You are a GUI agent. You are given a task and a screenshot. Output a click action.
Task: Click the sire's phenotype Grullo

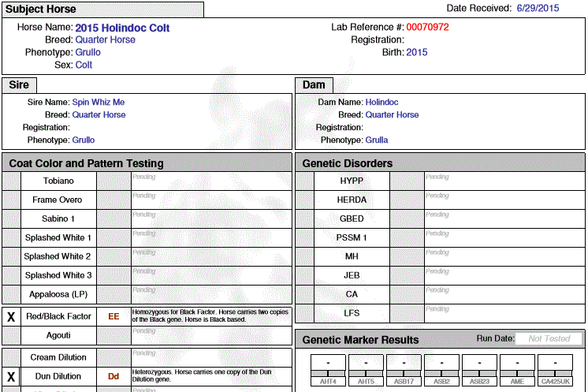(84, 140)
